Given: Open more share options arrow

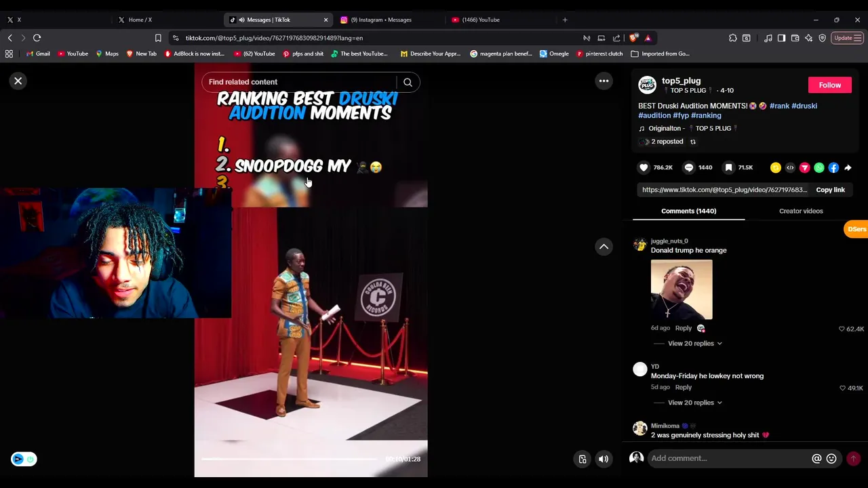Looking at the screenshot, I should 848,168.
